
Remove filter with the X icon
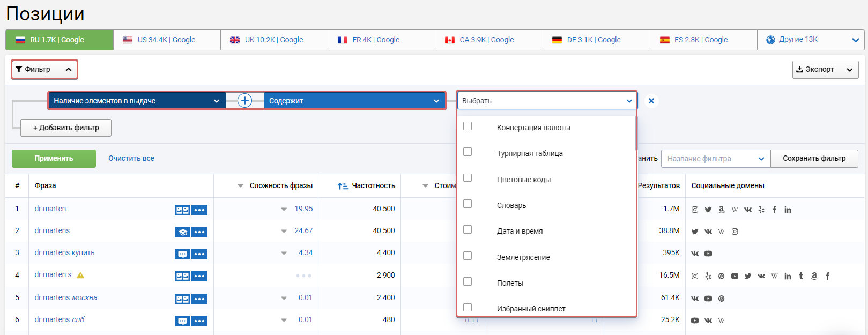tap(651, 101)
